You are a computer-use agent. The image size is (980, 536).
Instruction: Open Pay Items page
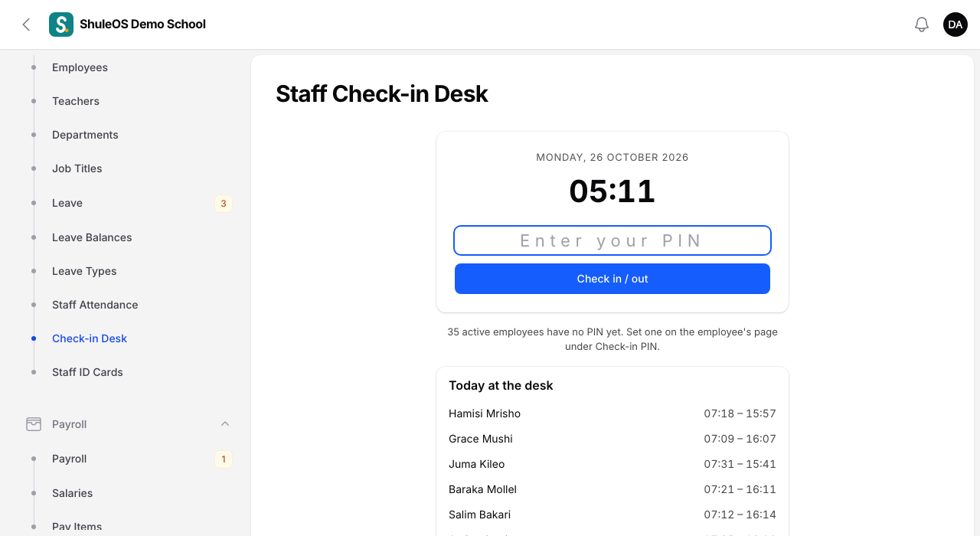[77, 527]
